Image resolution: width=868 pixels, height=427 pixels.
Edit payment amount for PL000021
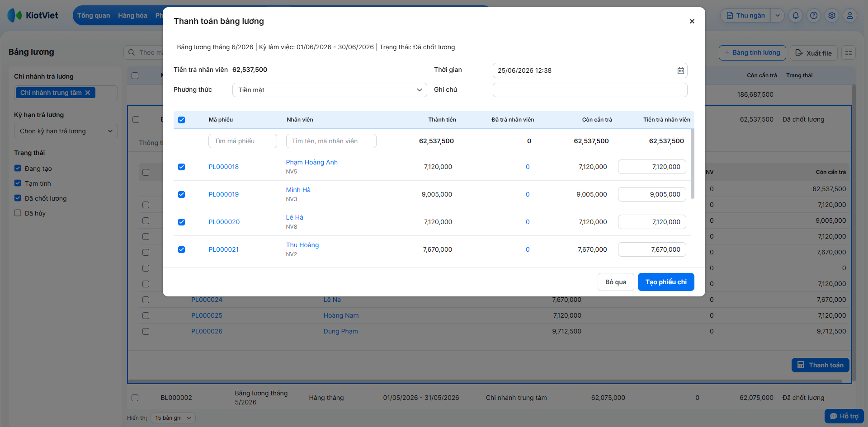tap(652, 249)
